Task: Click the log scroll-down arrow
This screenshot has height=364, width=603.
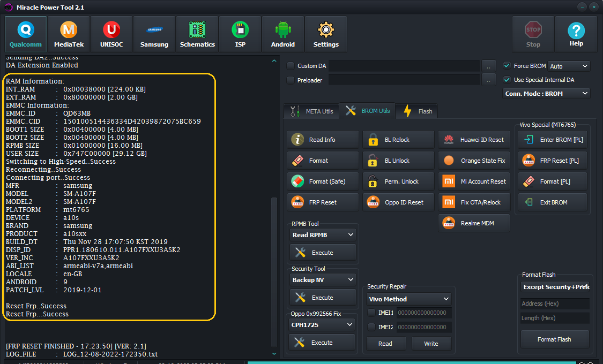Action: tap(274, 353)
